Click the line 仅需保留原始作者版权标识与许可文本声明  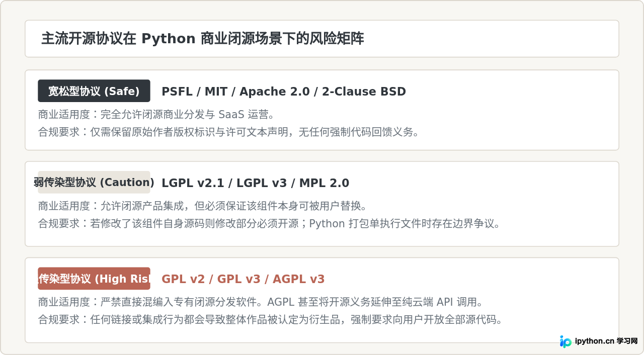point(229,132)
